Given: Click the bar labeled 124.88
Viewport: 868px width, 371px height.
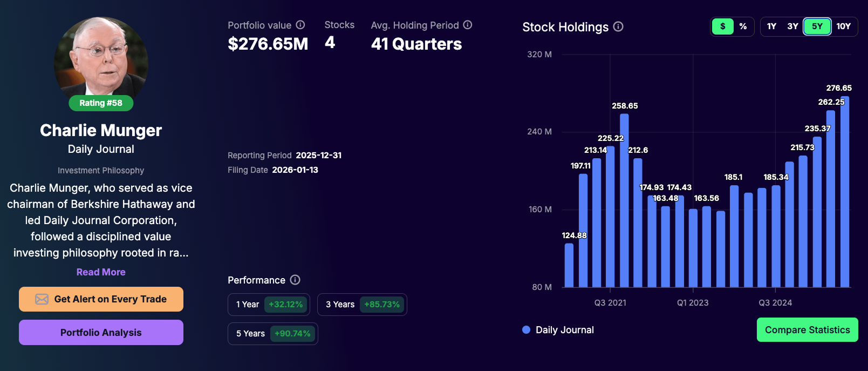Looking at the screenshot, I should click(x=569, y=265).
